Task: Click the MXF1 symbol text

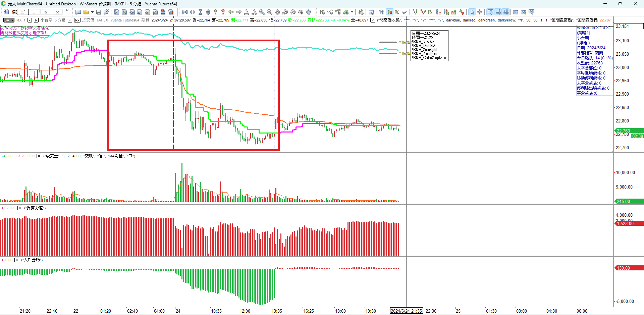Action: pos(21,20)
